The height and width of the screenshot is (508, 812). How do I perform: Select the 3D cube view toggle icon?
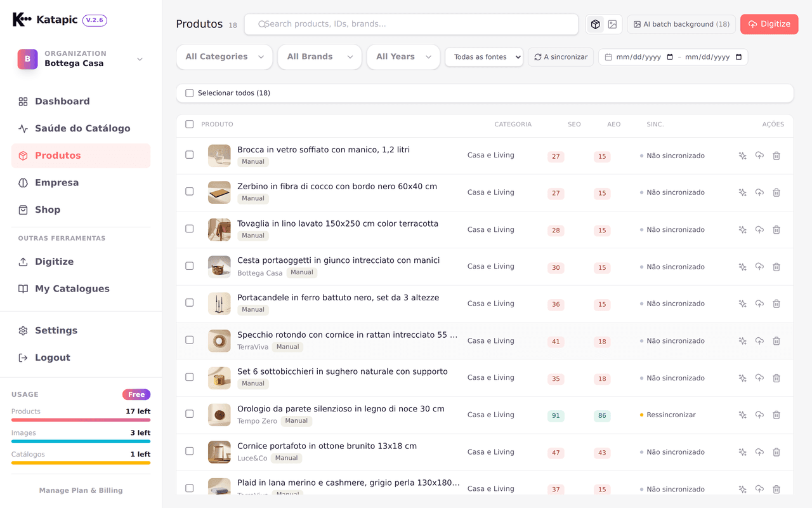click(595, 24)
